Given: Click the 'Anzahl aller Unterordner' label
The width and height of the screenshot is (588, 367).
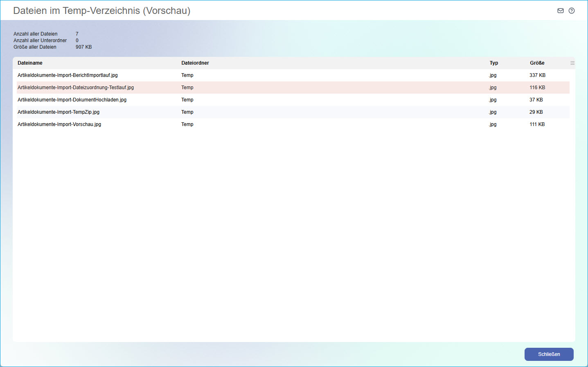Looking at the screenshot, I should pos(40,41).
